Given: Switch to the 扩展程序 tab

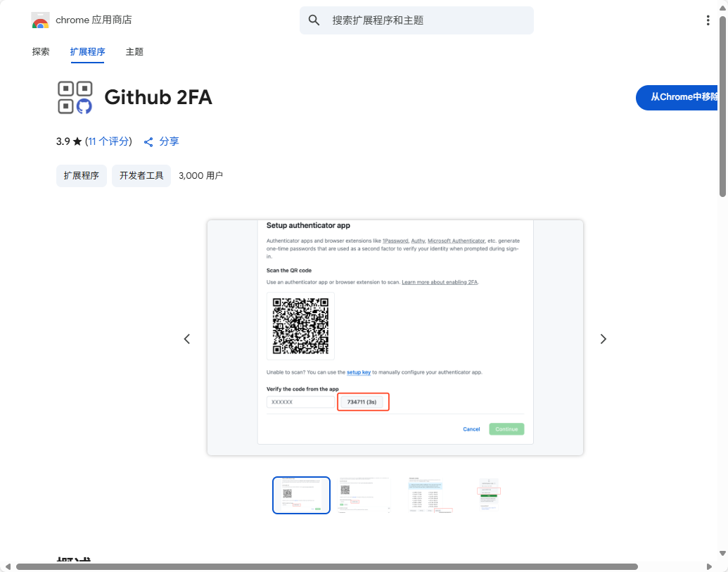Looking at the screenshot, I should [87, 51].
